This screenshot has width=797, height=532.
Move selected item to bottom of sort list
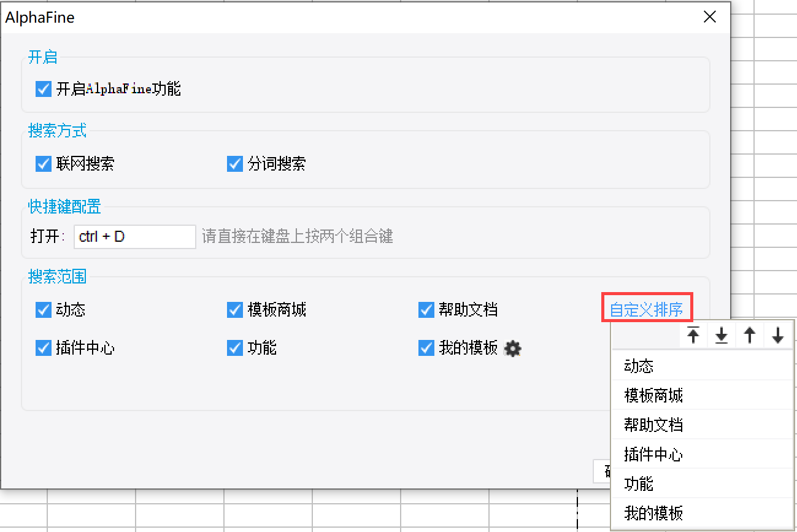[722, 336]
